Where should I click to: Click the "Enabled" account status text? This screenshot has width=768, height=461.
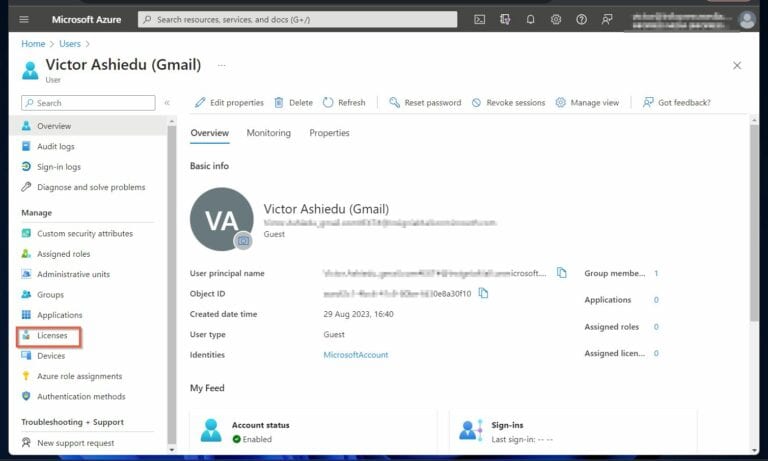pyautogui.click(x=257, y=439)
